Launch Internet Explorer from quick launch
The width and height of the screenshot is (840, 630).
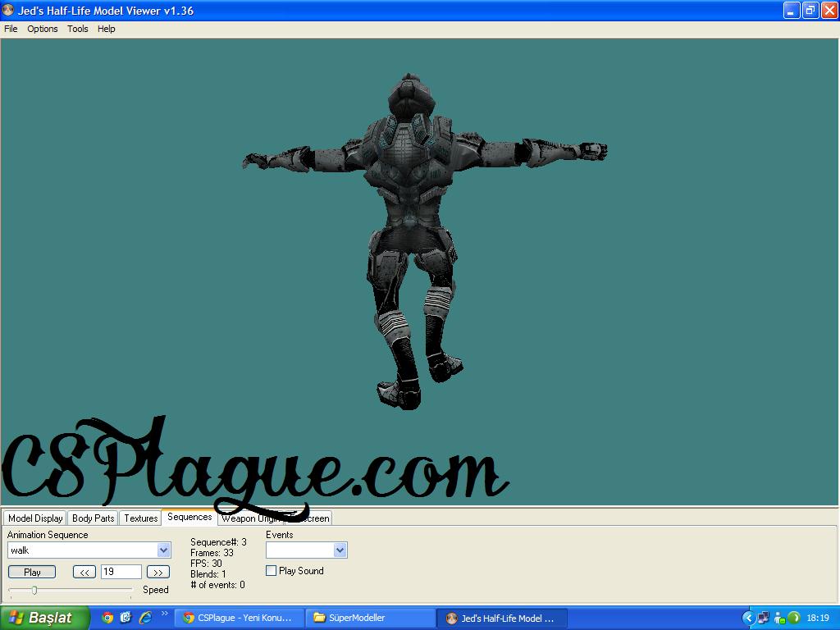tap(145, 618)
